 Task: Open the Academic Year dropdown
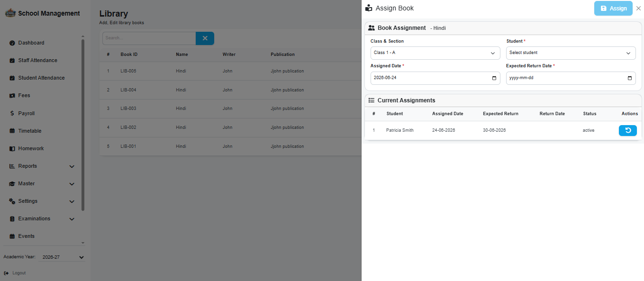pos(61,257)
